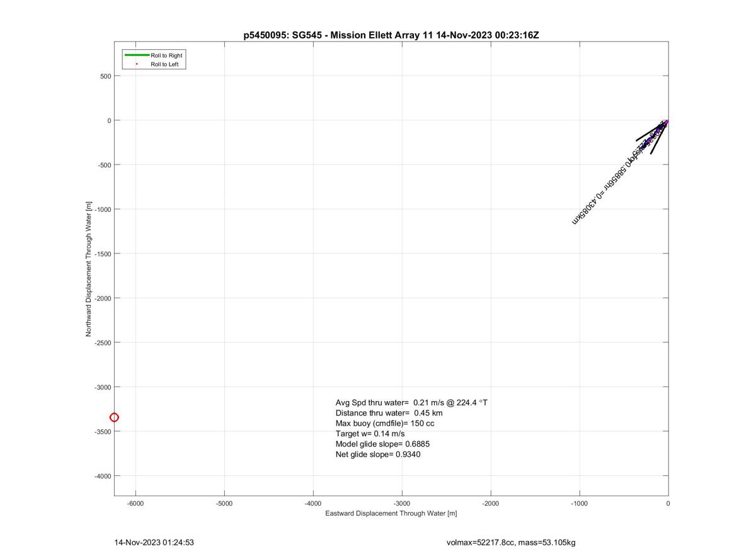Screen dimensions: 756x558
Task: Select the Roll to Right legend entry
Action: [154, 55]
